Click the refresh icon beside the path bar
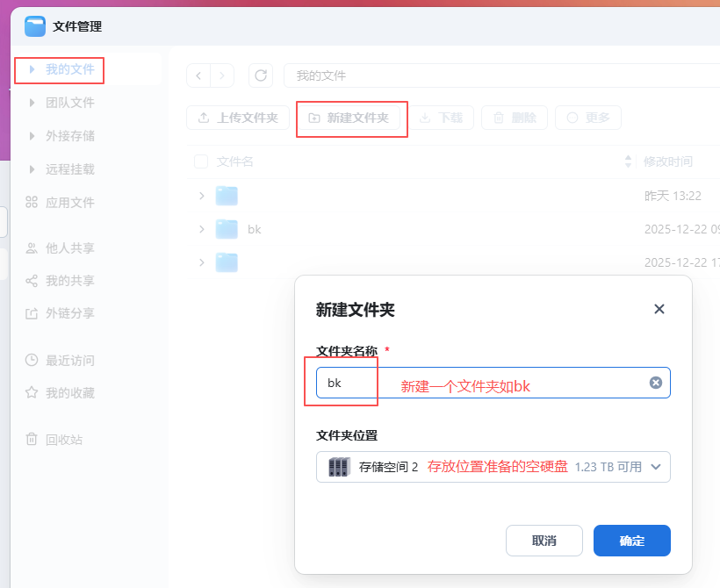This screenshot has width=720, height=588. point(261,75)
